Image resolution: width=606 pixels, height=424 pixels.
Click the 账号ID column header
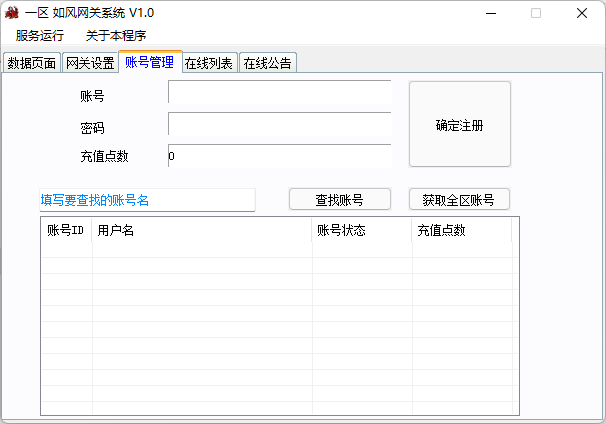(66, 230)
